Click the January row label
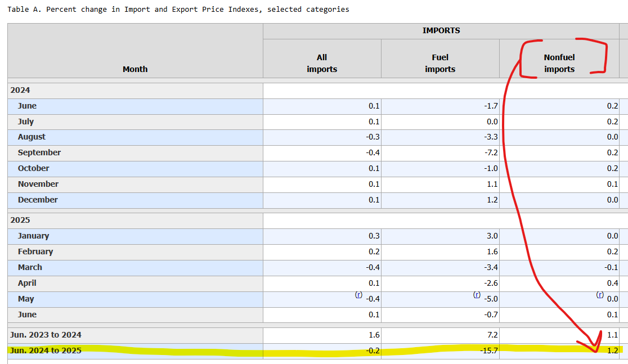The width and height of the screenshot is (628, 364). coord(33,236)
